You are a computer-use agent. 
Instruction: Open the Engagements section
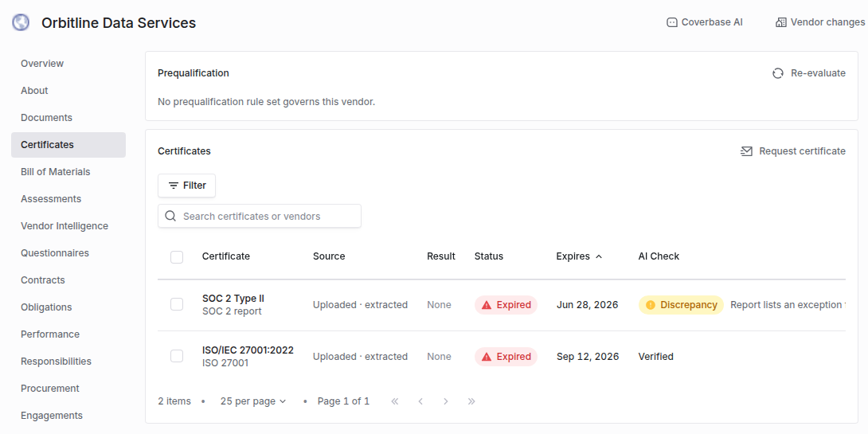68,416
